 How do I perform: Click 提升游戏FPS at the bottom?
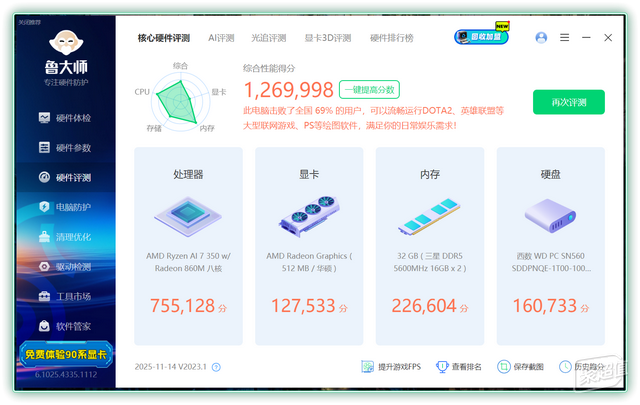(x=393, y=367)
